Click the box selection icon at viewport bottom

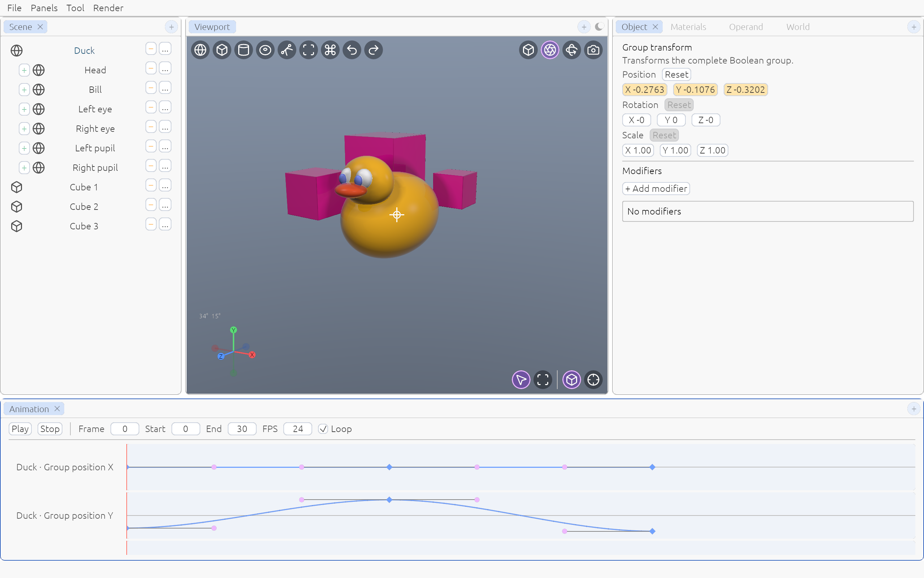pos(543,380)
